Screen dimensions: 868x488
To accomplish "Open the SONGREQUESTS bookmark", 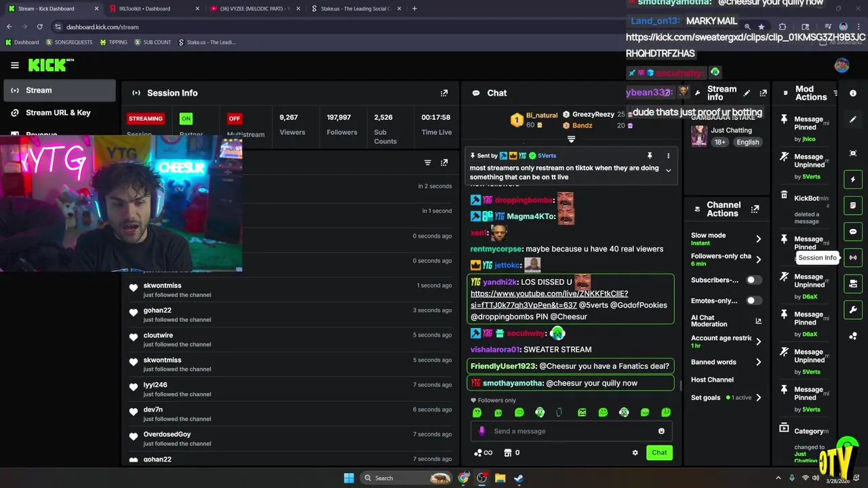I will pyautogui.click(x=68, y=42).
